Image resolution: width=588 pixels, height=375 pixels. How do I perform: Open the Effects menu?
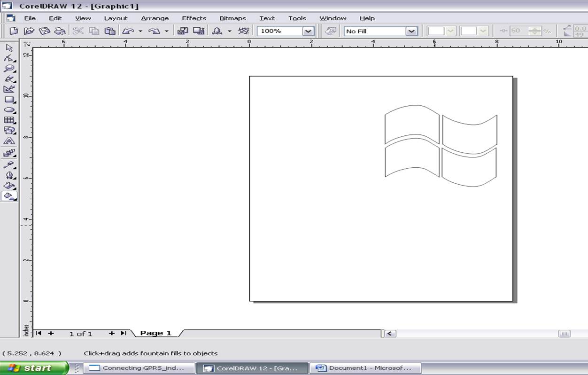tap(193, 18)
